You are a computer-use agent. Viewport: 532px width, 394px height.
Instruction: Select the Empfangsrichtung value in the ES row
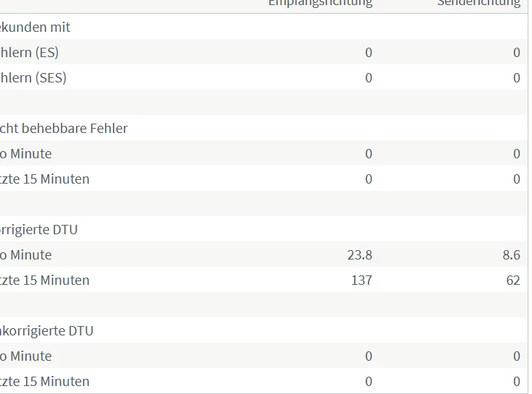[x=368, y=52]
